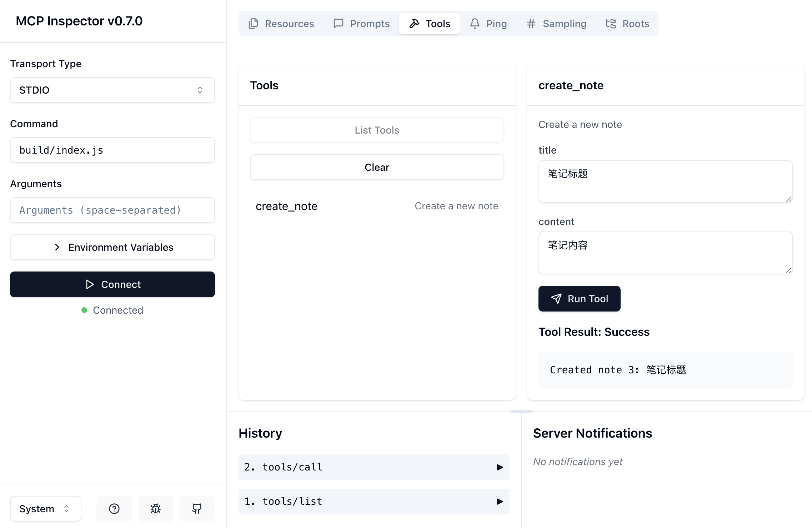
Task: Click the horizontal panel resize handle above History
Action: [x=521, y=412]
